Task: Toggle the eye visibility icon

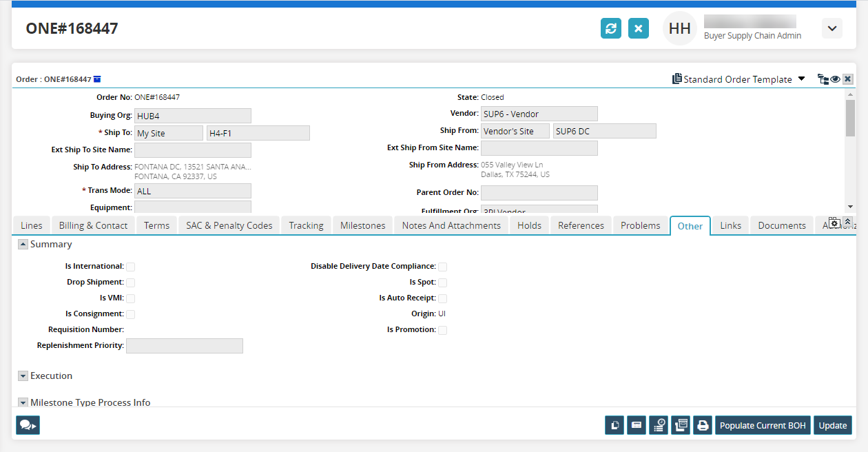Action: [835, 79]
